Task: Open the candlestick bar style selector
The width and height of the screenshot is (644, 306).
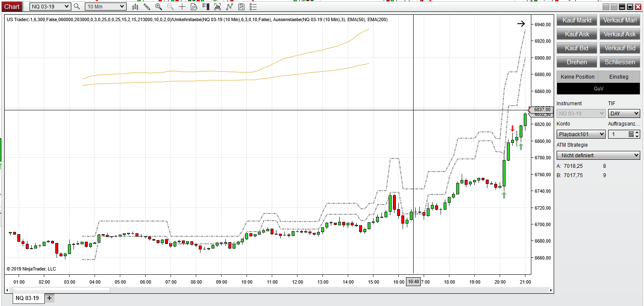Action: tap(135, 7)
